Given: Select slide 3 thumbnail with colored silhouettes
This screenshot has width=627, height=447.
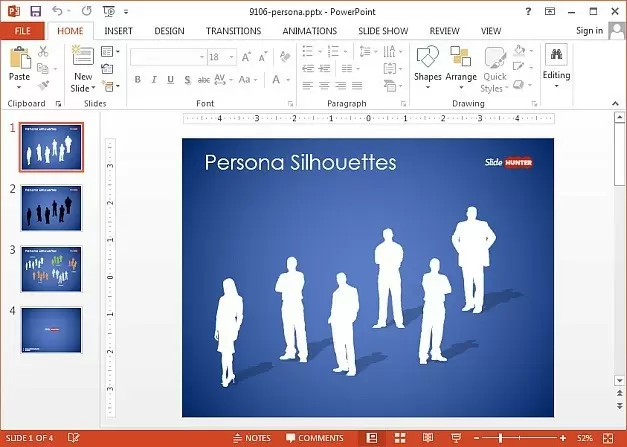Looking at the screenshot, I should click(51, 270).
